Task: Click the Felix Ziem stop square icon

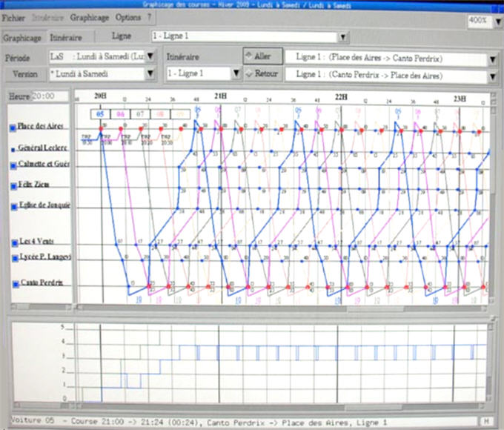Action: 14,186
